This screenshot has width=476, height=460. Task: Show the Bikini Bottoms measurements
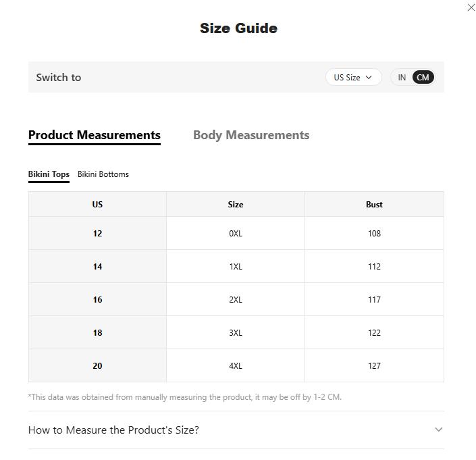pyautogui.click(x=103, y=174)
